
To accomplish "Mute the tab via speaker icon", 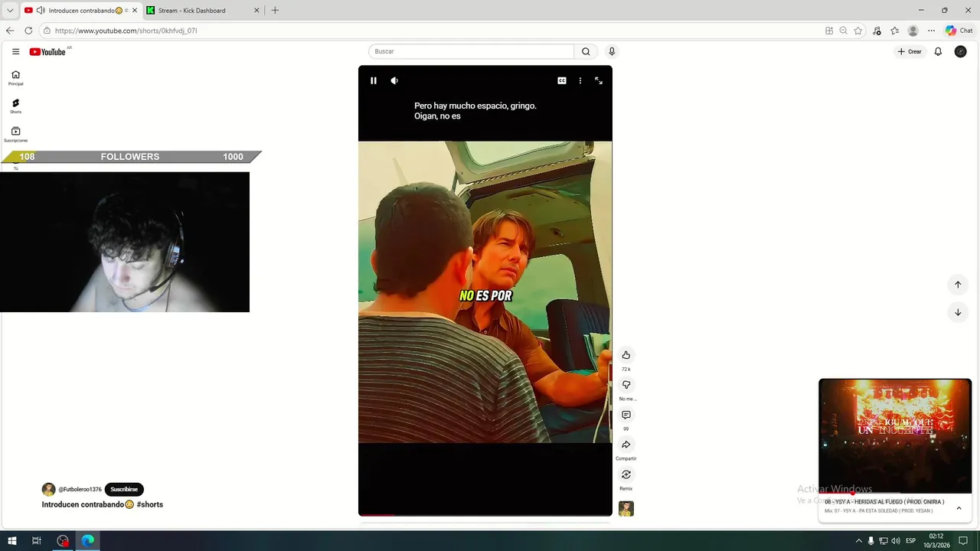I will 41,10.
